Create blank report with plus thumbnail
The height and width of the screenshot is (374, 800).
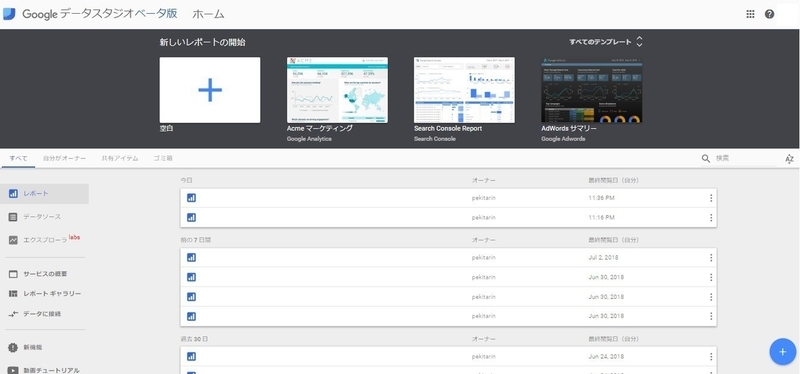[210, 90]
